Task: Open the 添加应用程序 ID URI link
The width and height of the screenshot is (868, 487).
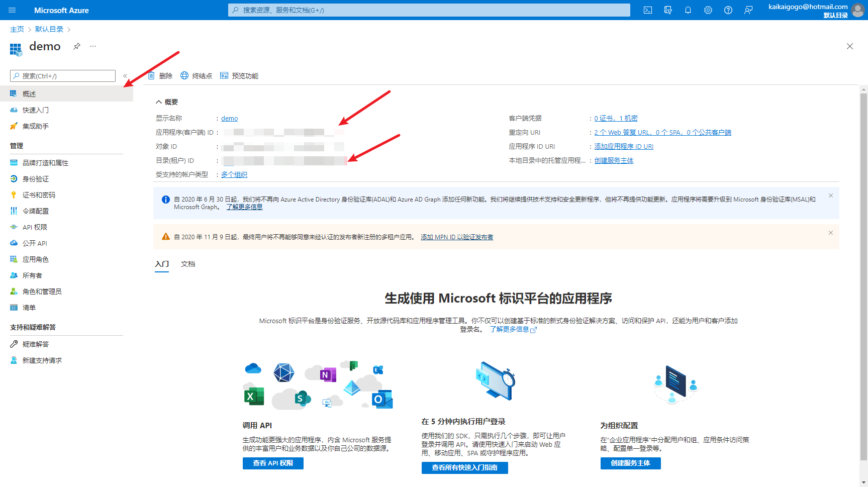Action: [624, 146]
